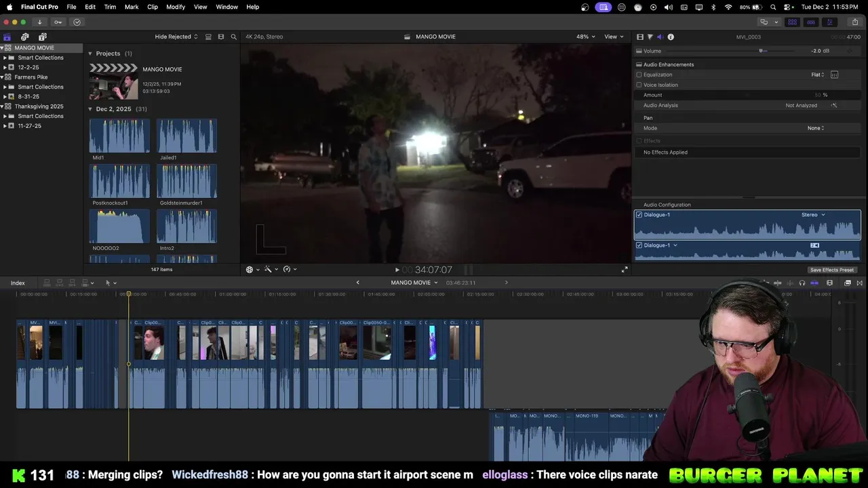Image resolution: width=868 pixels, height=488 pixels.
Task: Open the Photos and Audio sidebar
Action: coord(25,37)
